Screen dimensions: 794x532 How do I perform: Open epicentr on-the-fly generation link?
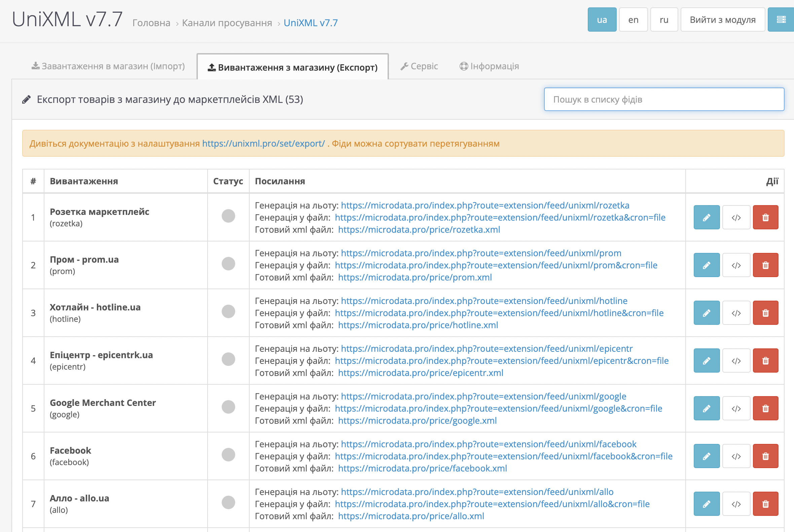[487, 348]
